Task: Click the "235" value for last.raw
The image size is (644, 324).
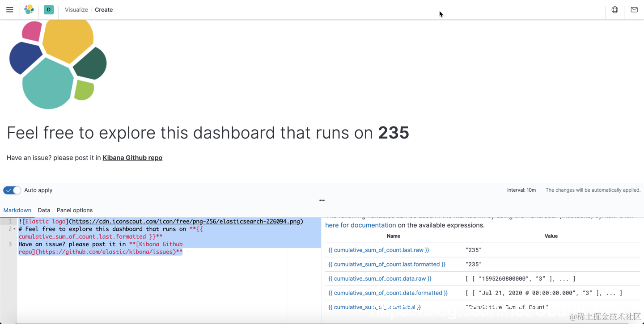Action: [474, 250]
